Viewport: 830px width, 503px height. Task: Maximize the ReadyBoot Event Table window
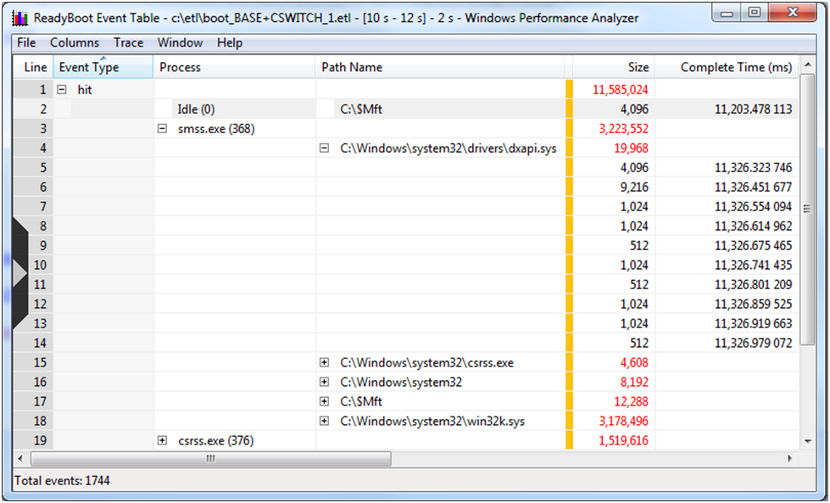[x=754, y=13]
